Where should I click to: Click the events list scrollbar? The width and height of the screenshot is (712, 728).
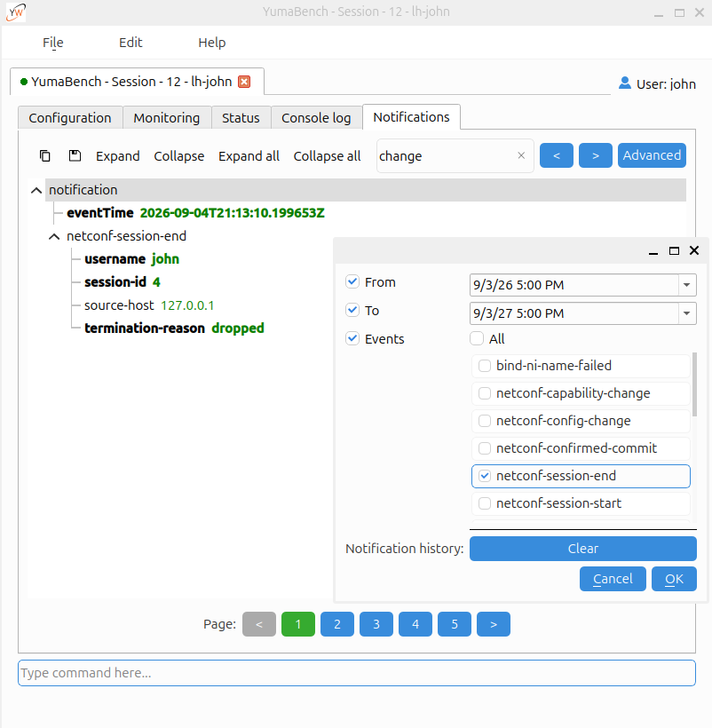(694, 384)
